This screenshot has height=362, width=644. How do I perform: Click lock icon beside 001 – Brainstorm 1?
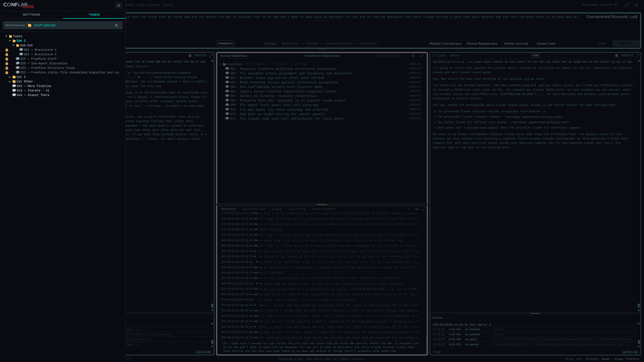(x=7, y=50)
